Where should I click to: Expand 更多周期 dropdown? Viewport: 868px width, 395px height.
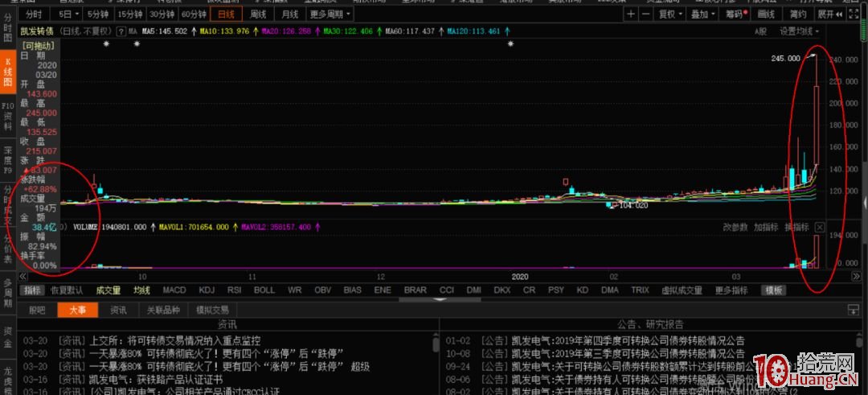point(330,14)
